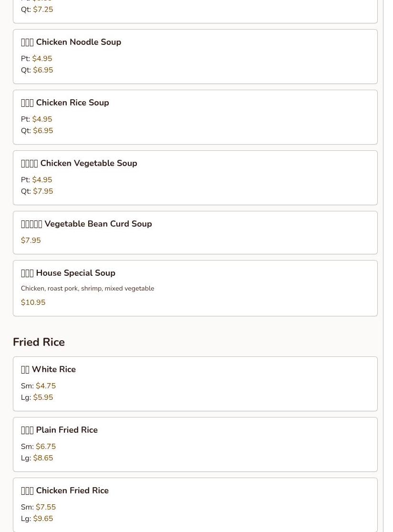Choose large Plain Fried Rice price $8.65
393x532 pixels.
click(x=43, y=458)
